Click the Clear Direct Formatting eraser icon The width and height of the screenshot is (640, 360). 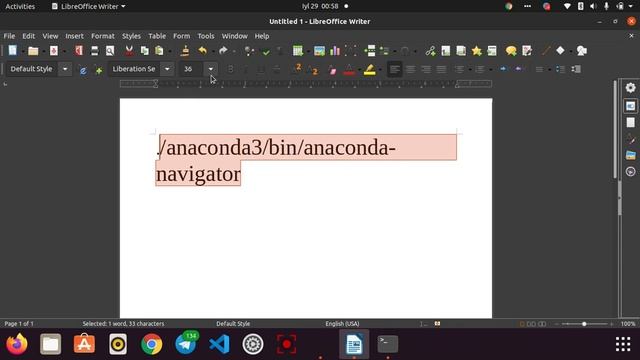point(333,70)
